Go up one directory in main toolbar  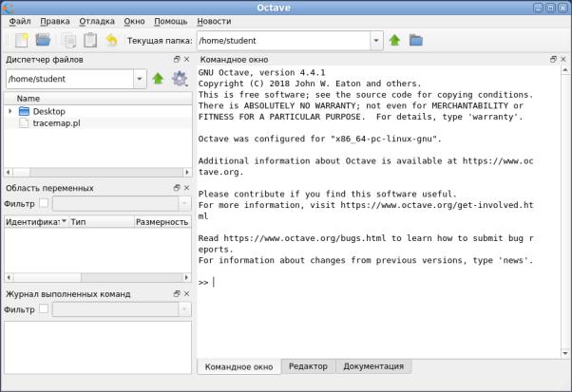click(394, 40)
